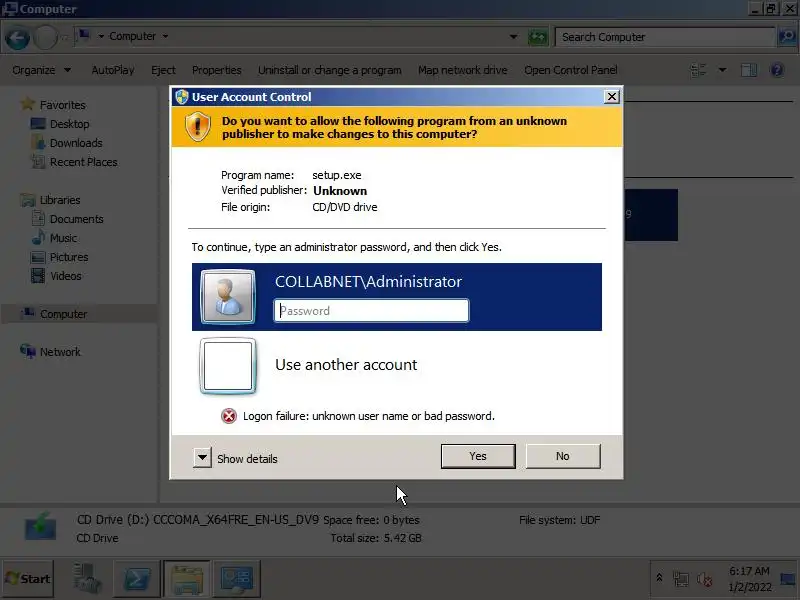This screenshot has height=600, width=800.
Task: Open PowerShell from taskbar
Action: [136, 579]
